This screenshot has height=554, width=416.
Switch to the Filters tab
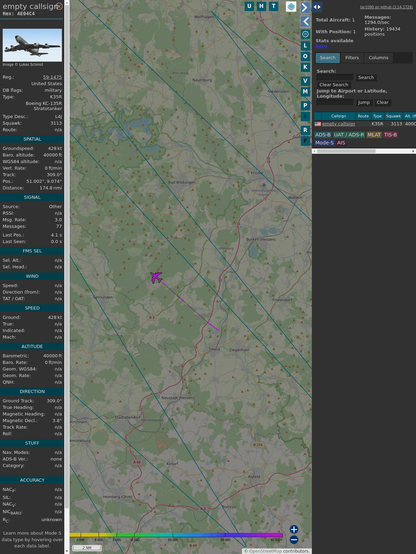[x=352, y=58]
